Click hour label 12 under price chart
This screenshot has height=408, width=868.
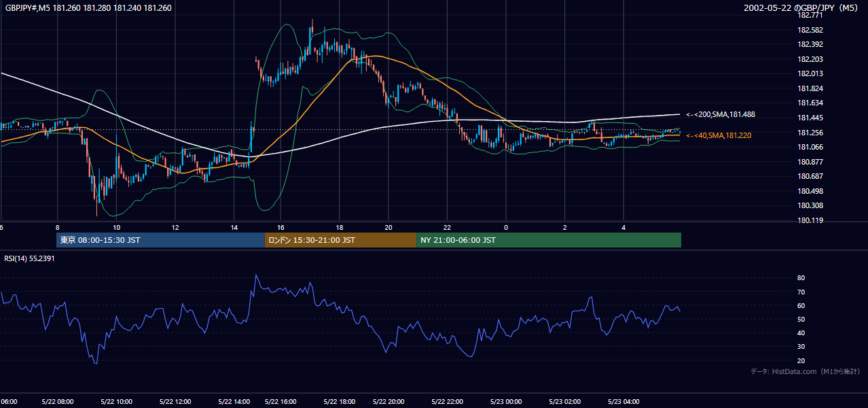(175, 227)
